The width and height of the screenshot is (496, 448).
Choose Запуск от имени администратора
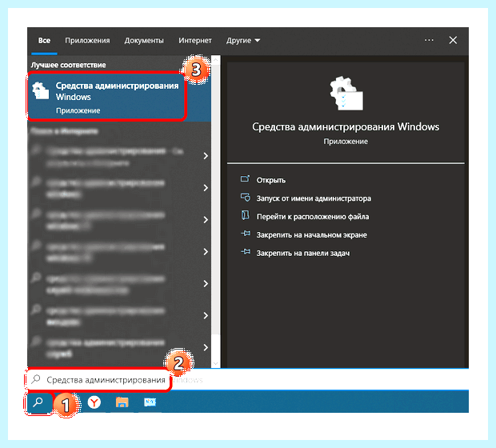click(x=314, y=198)
